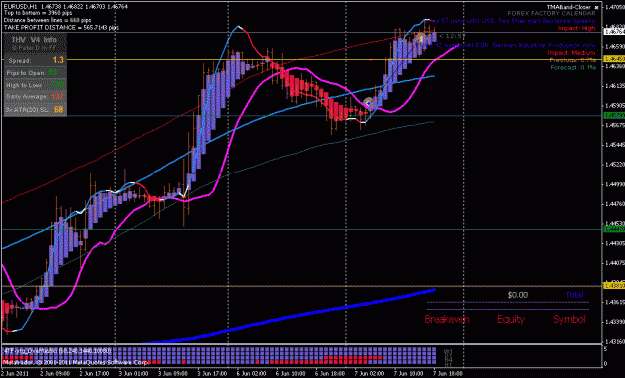Click the small x icon beside TMABand-Closer
Screen dimensions: 625x378
[596, 7]
